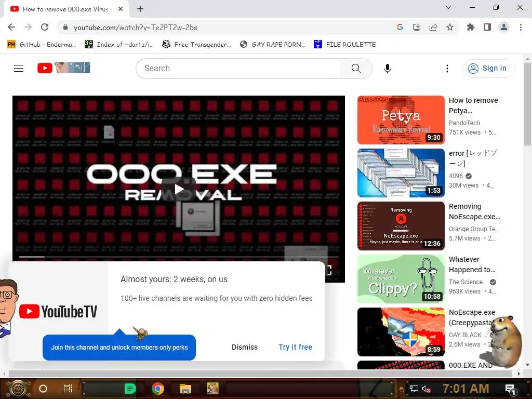The height and width of the screenshot is (399, 532).
Task: Open the tab search chevron dropdown
Action: pyautogui.click(x=448, y=7)
